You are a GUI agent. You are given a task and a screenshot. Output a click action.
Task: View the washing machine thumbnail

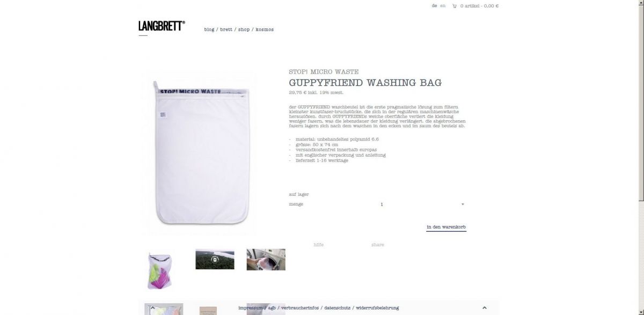266,259
